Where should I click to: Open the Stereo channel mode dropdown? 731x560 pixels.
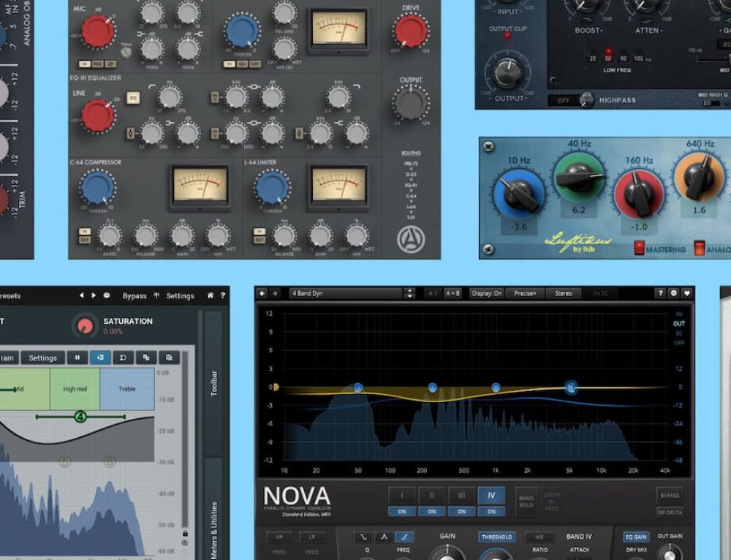[564, 293]
